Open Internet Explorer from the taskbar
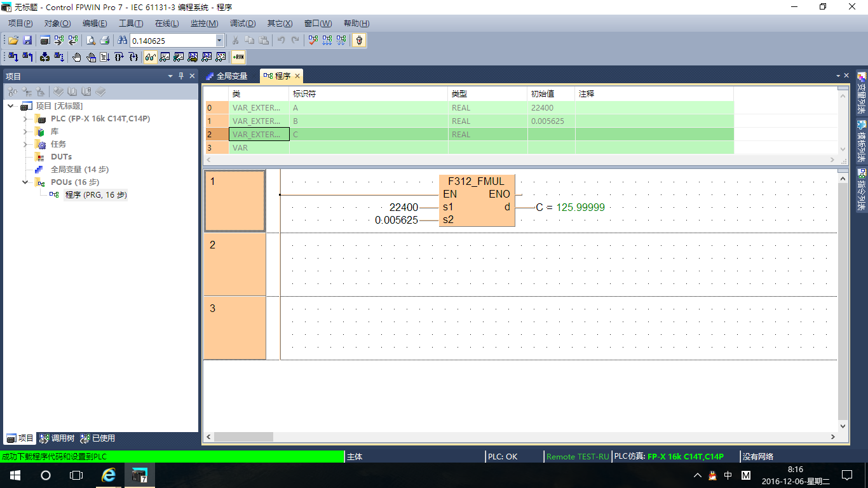Viewport: 868px width, 488px height. pos(109,475)
